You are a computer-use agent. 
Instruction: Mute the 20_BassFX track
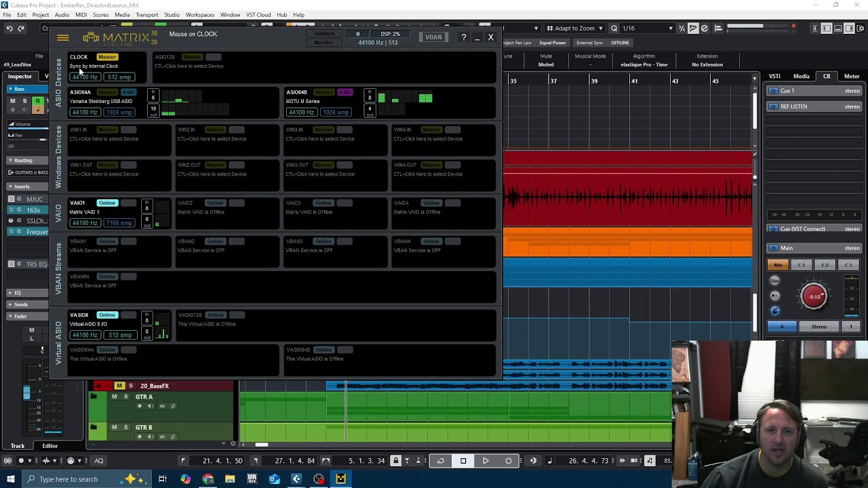[119, 386]
